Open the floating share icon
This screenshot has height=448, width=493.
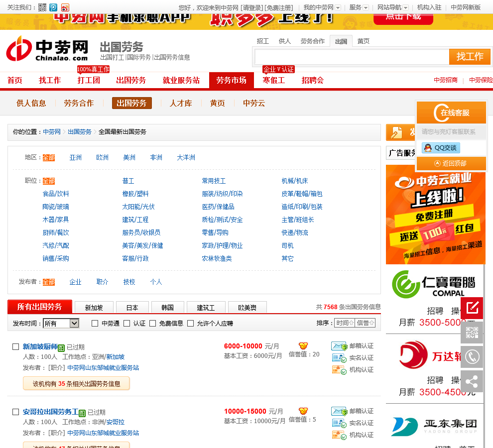tap(472, 381)
